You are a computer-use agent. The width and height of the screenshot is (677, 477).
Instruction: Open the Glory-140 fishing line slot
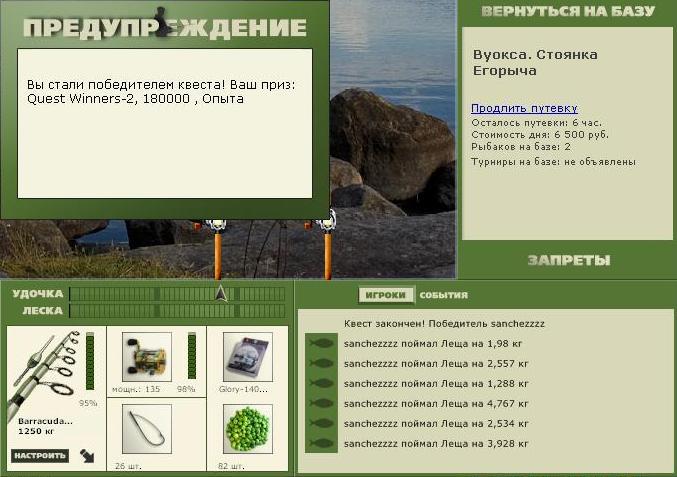tap(248, 357)
